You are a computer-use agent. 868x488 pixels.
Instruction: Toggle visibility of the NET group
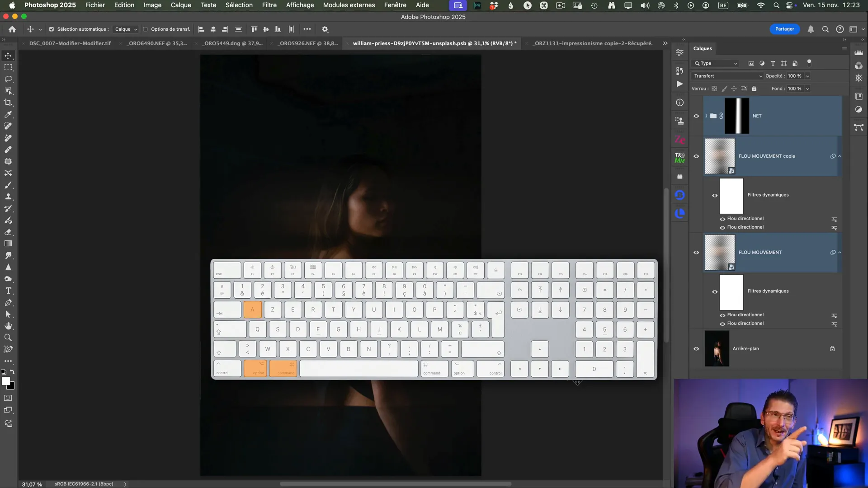[x=696, y=116]
